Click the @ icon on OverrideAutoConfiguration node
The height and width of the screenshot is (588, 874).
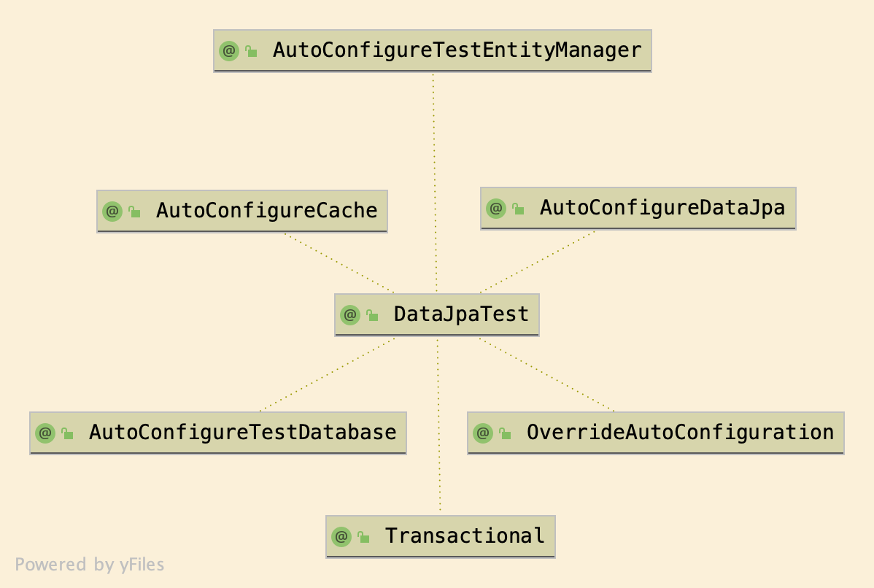click(x=483, y=433)
